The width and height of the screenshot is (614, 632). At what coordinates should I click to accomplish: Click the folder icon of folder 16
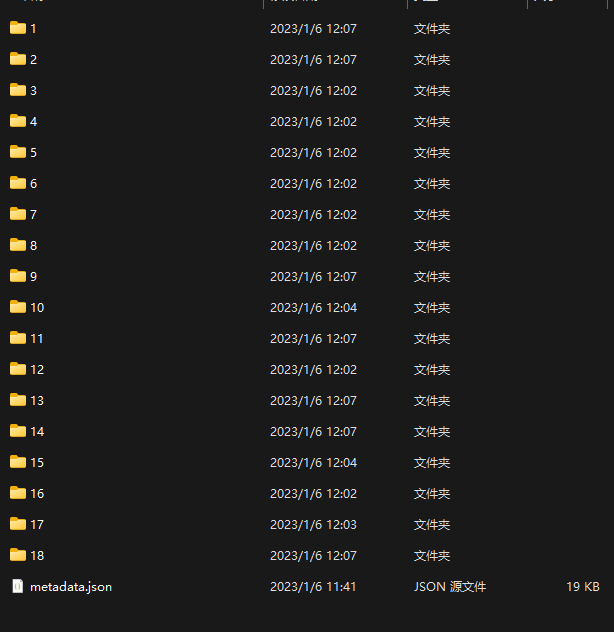click(x=18, y=493)
